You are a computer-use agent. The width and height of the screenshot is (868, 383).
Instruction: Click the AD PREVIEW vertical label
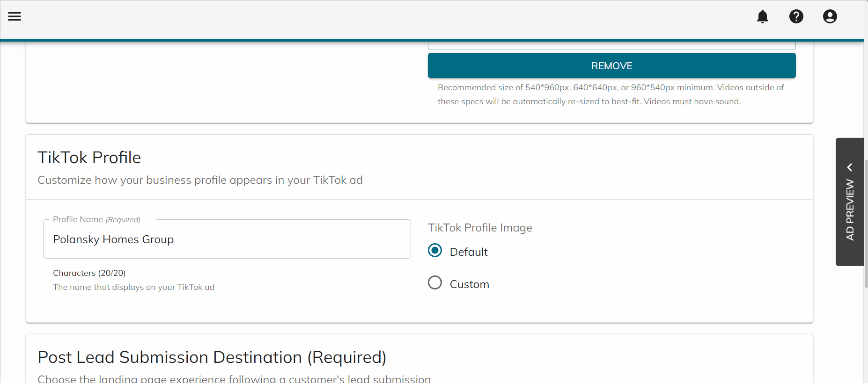[x=850, y=210]
